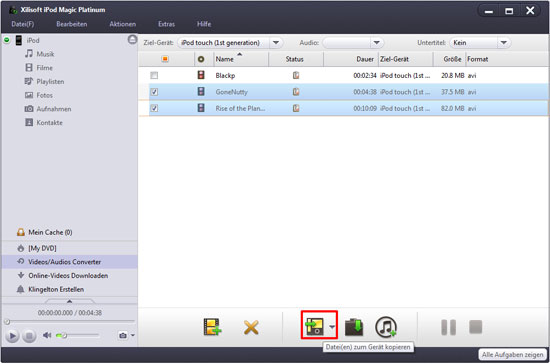Open the dropdown arrow beside copy-to-device icon

(x=332, y=327)
